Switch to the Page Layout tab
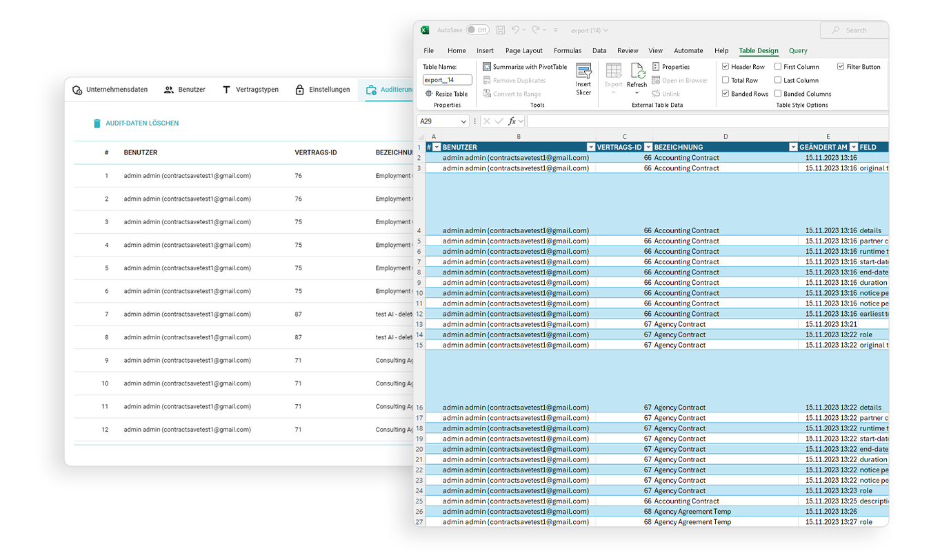 [x=524, y=50]
